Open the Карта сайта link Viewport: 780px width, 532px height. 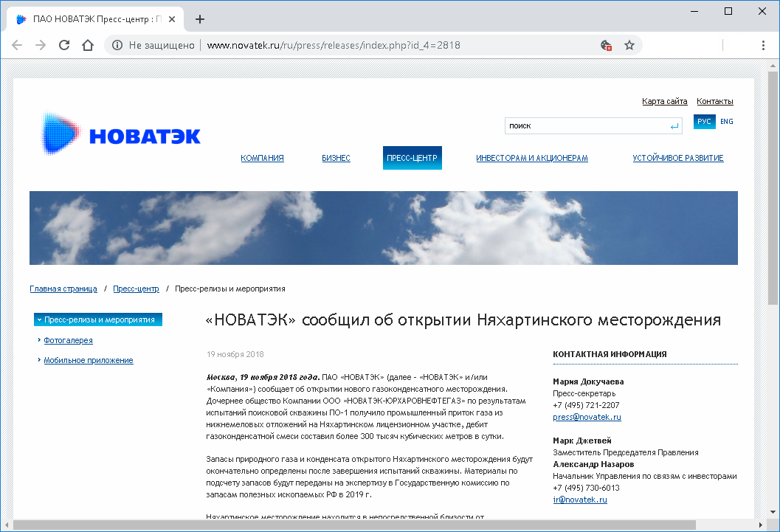tap(665, 101)
